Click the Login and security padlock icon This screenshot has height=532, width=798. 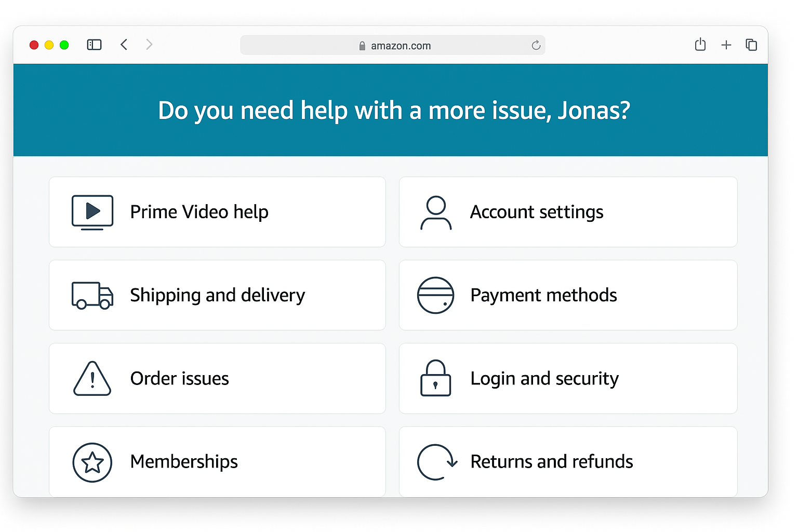pyautogui.click(x=436, y=378)
